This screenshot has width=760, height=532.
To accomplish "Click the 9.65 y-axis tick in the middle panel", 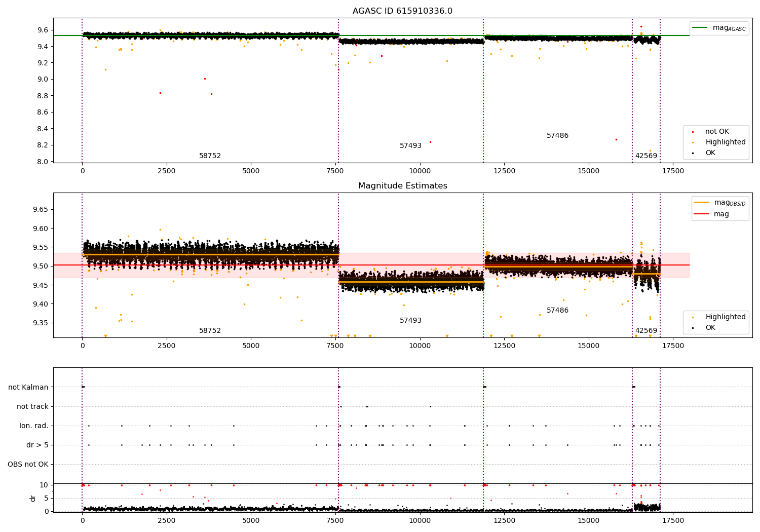I will pyautogui.click(x=41, y=210).
